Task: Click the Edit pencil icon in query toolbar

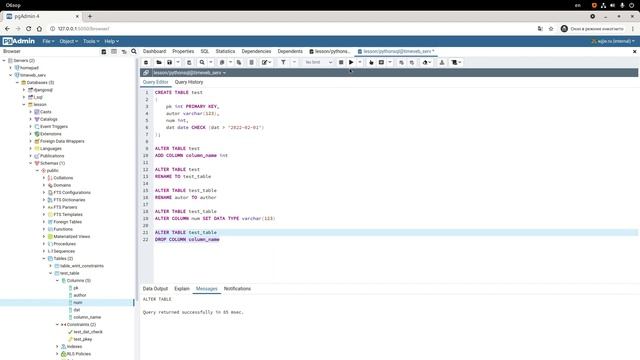Action: [x=265, y=62]
